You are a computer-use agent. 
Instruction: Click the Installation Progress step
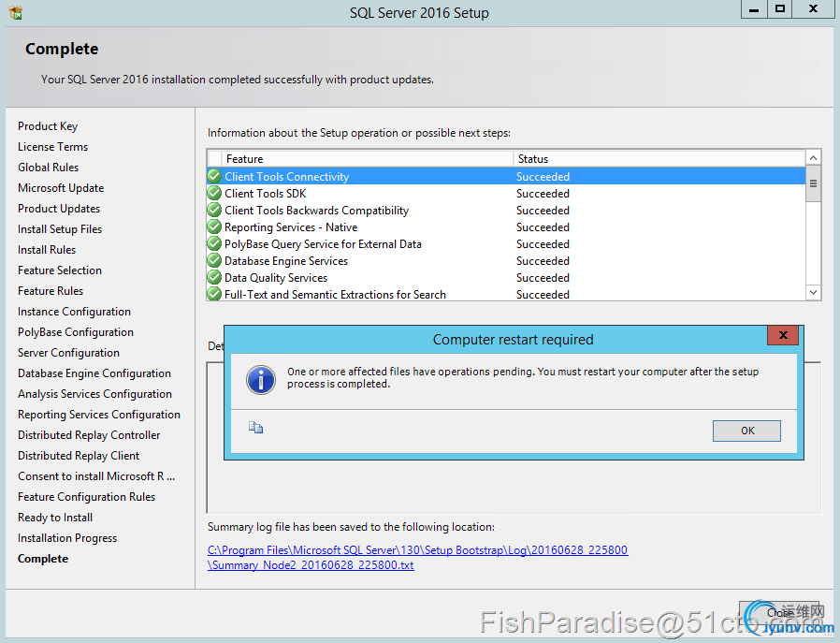pos(67,538)
